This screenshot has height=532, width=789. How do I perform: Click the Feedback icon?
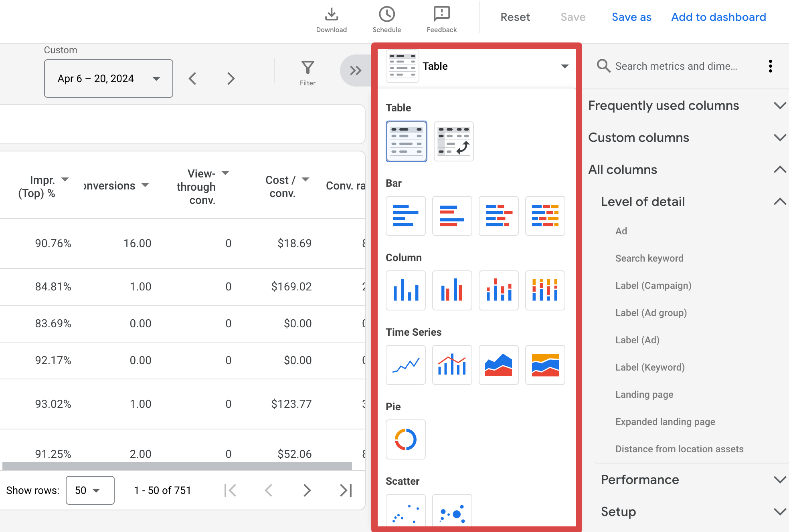tap(441, 14)
